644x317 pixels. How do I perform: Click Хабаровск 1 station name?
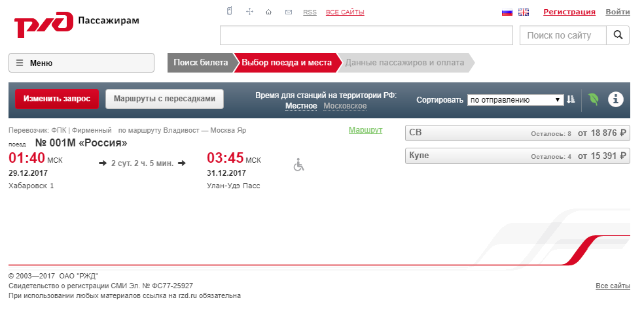[x=31, y=186]
